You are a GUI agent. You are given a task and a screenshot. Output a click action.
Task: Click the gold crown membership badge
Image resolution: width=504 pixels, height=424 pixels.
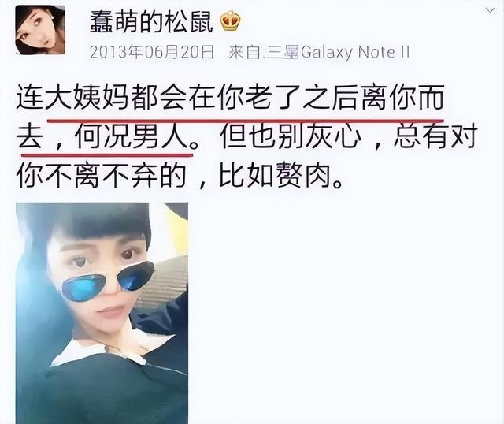pos(231,22)
